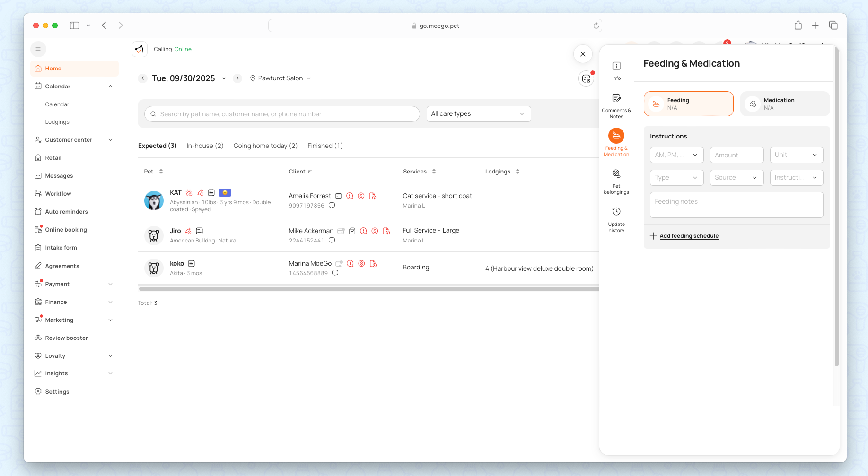Switch to Going home today tab
The width and height of the screenshot is (868, 476).
(265, 146)
